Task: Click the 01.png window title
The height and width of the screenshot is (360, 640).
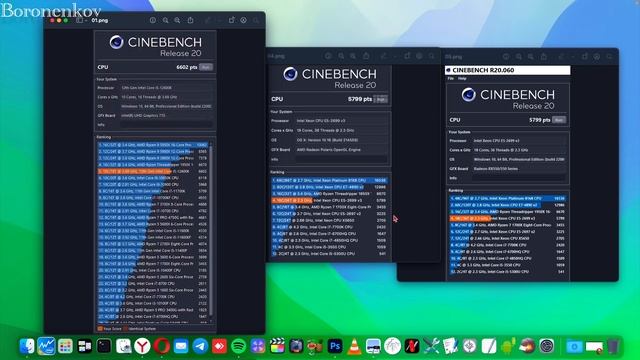Action: tap(100, 20)
